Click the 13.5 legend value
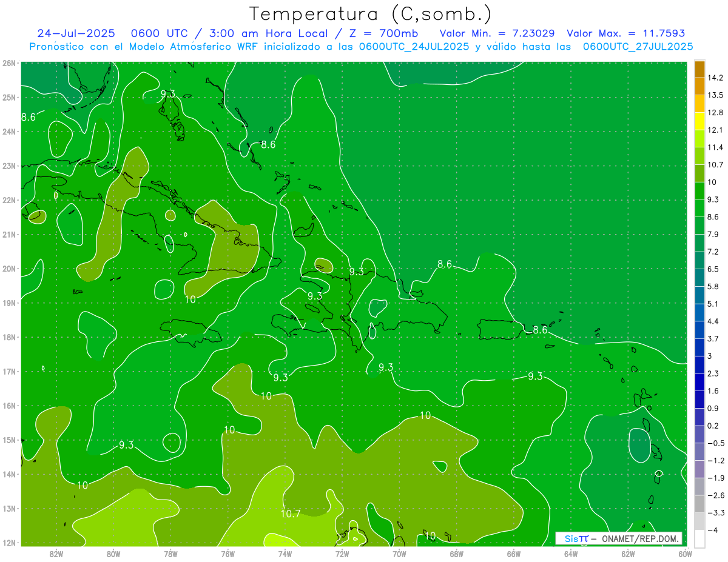This screenshot has width=728, height=562. coord(715,95)
